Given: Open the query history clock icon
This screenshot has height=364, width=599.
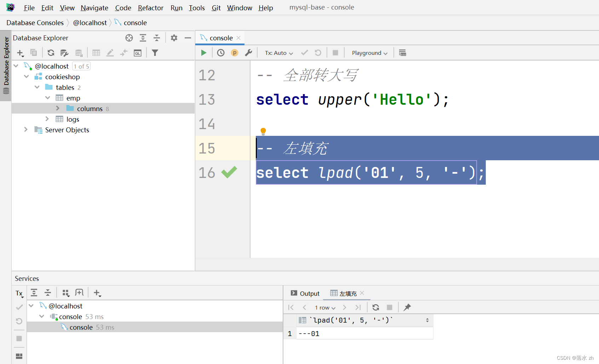Looking at the screenshot, I should click(221, 53).
